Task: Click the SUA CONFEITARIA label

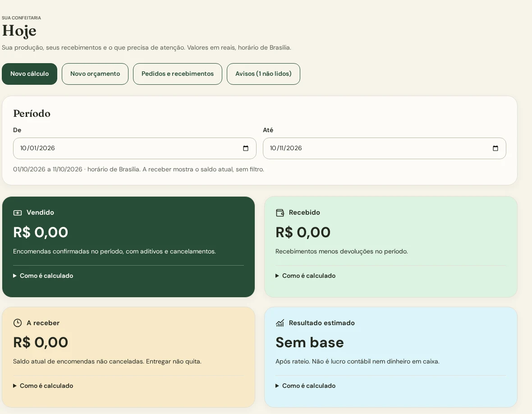Action: click(x=21, y=18)
